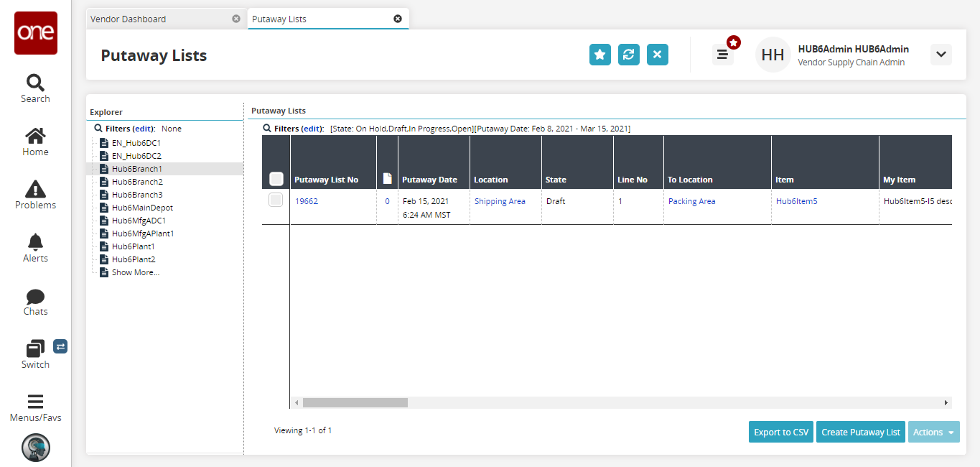
Task: Click the blue X close page icon
Action: click(x=658, y=55)
